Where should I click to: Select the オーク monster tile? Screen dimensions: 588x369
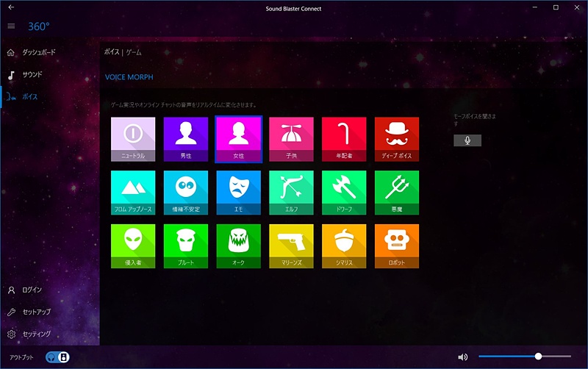point(238,246)
